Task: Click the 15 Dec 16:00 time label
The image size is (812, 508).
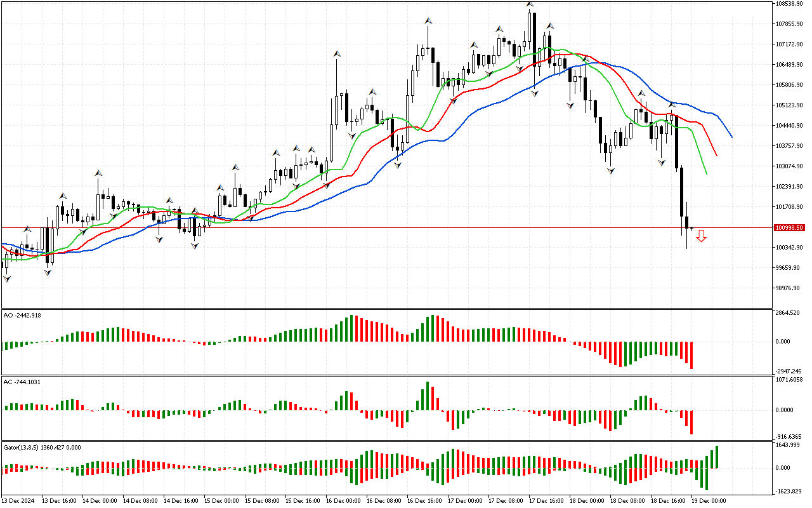Action: click(x=303, y=500)
